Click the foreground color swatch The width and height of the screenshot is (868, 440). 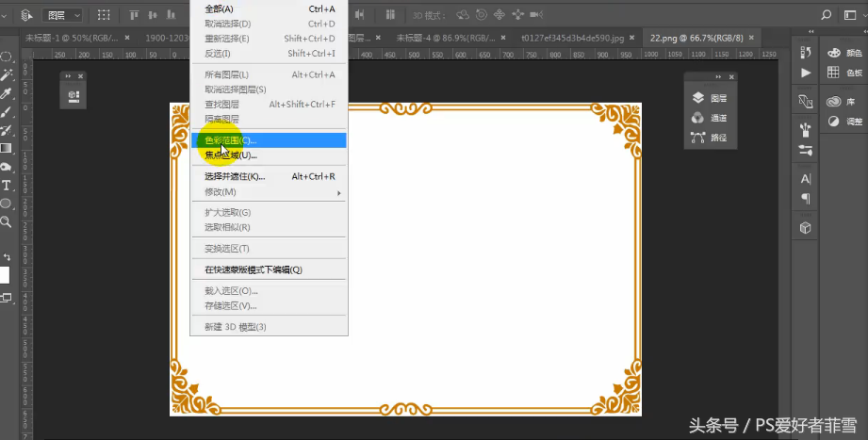coord(4,275)
